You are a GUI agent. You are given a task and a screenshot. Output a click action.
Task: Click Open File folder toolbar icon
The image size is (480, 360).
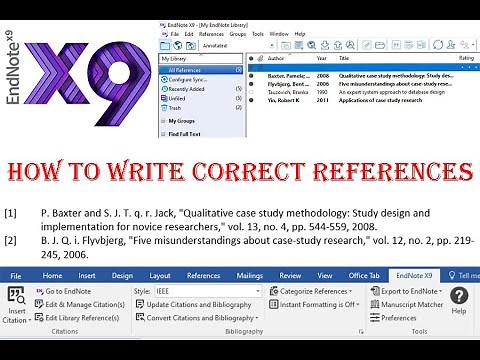point(380,45)
